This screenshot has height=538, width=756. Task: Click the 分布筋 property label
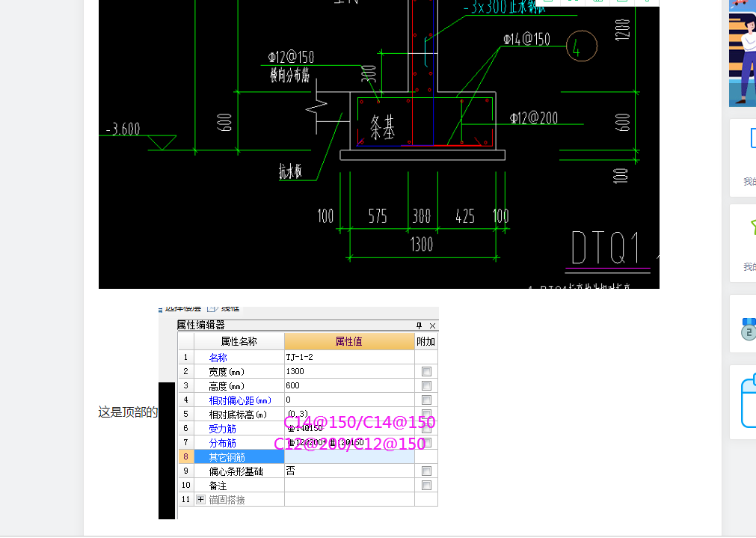click(222, 444)
